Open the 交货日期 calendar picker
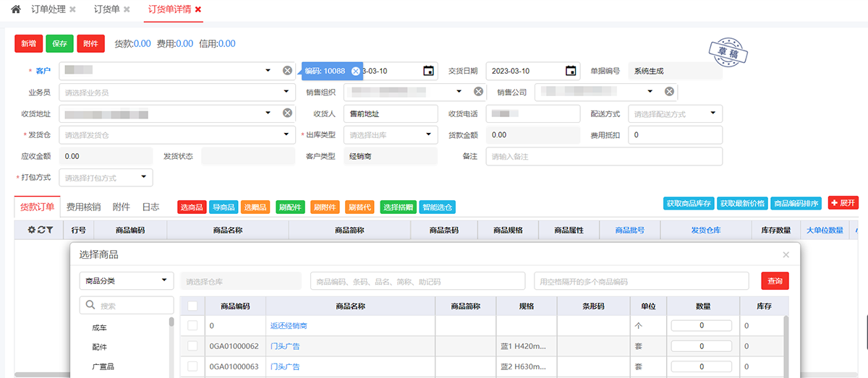 [571, 71]
